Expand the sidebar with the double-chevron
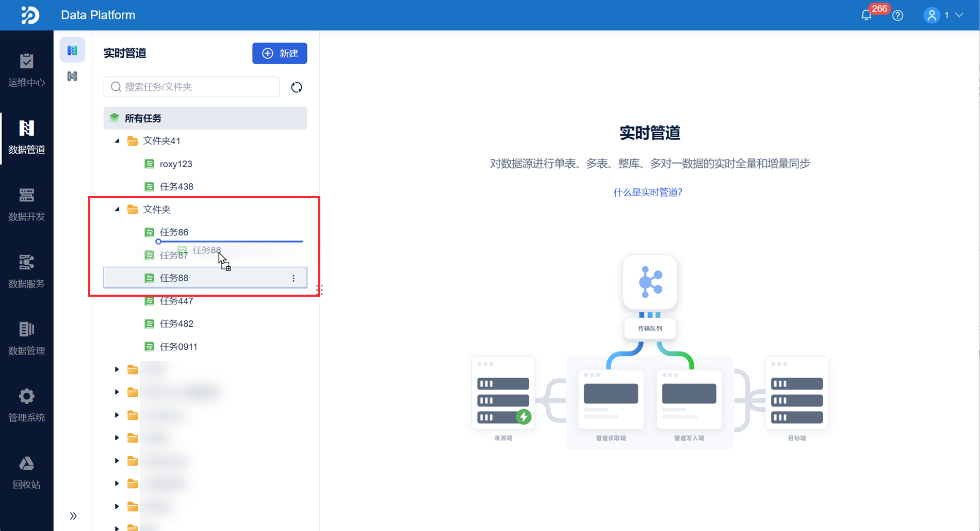Screen dimensions: 980x531 tap(73, 516)
